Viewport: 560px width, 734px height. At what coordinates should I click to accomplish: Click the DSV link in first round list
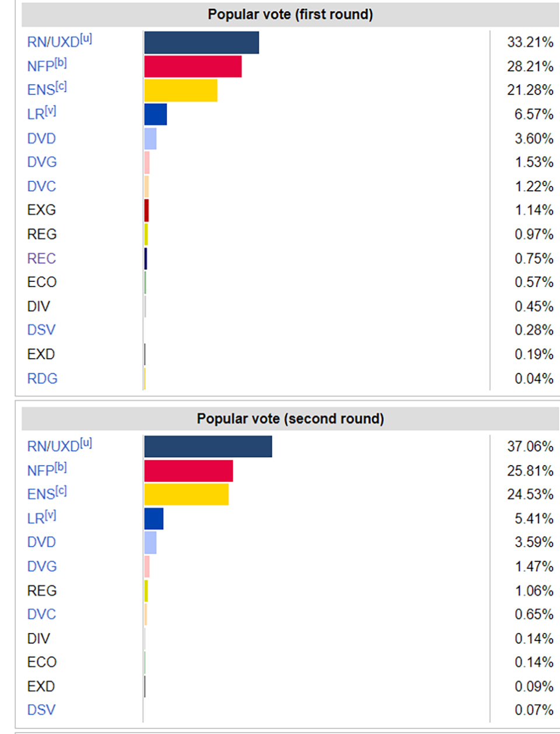(41, 330)
